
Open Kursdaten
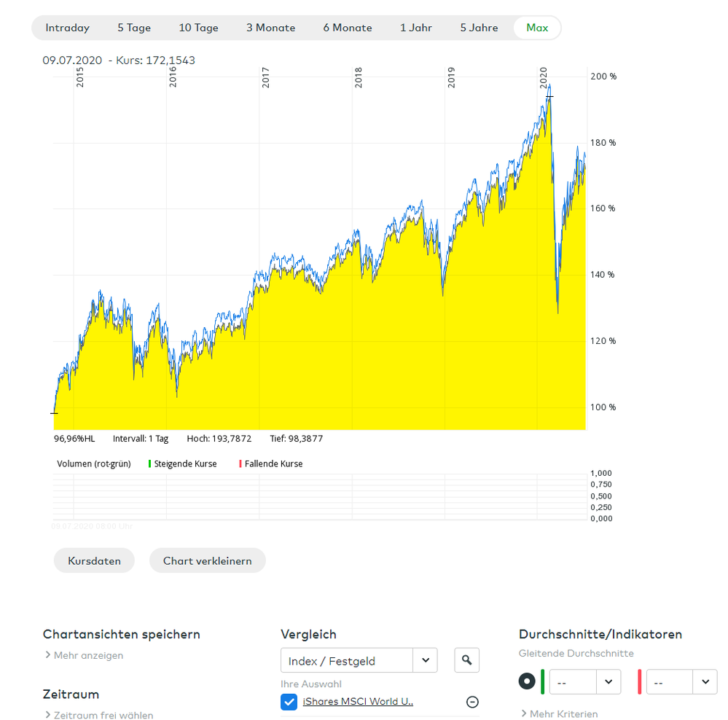tap(94, 560)
